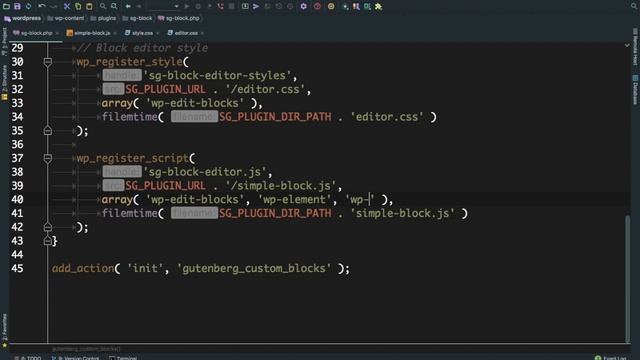Click the Copy icon in toolbar

(x=78, y=6)
